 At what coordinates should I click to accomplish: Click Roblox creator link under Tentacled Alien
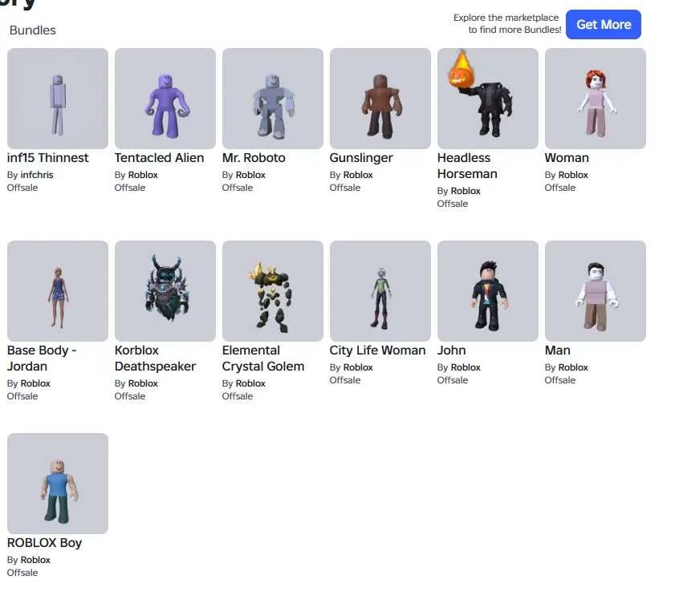point(143,175)
